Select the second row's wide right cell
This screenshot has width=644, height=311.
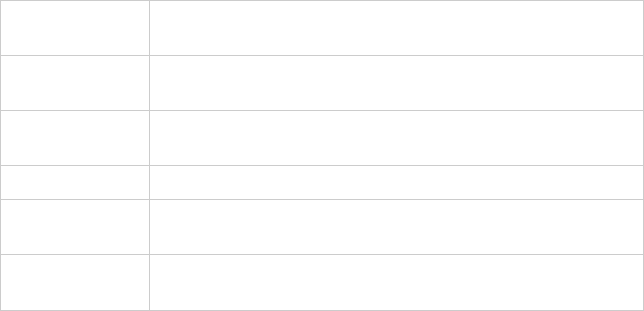point(396,83)
